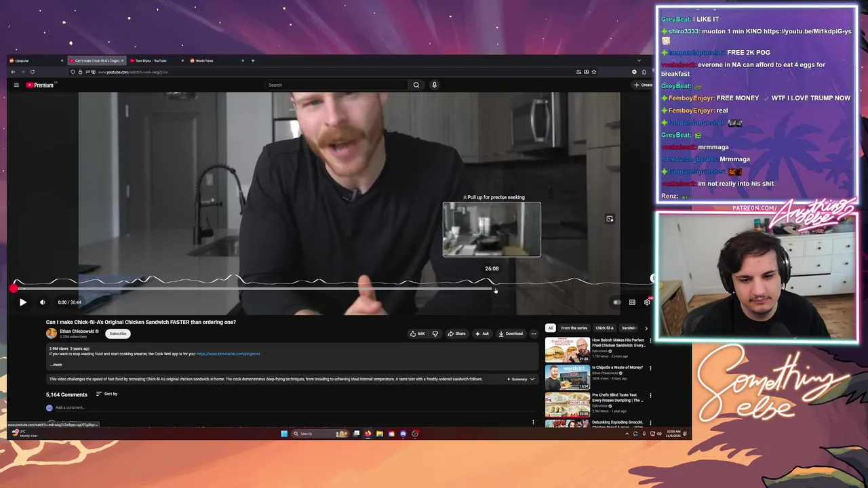Toggle picture-in-picture icon on video
868x488 pixels.
point(610,219)
